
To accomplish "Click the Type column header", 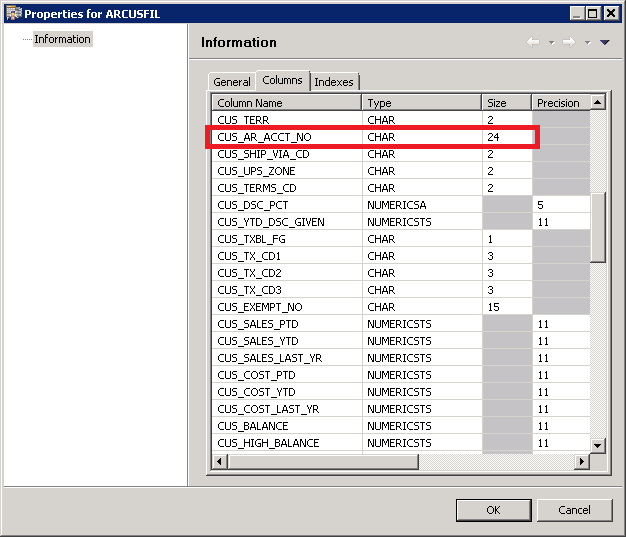I will tap(422, 103).
